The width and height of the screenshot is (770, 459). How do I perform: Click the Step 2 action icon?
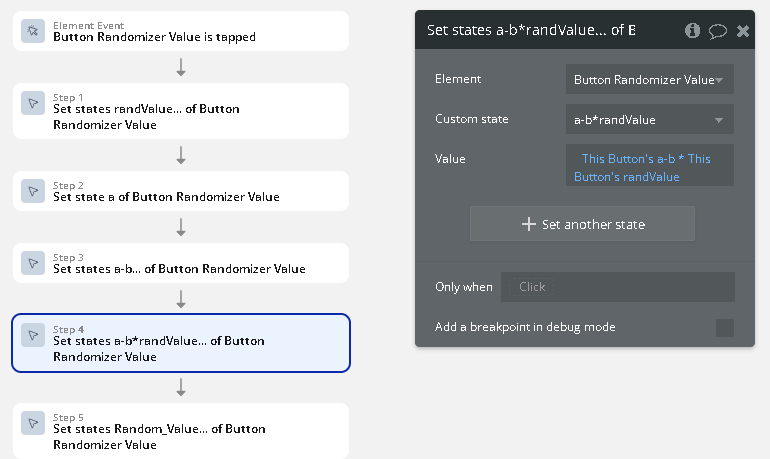pos(33,191)
